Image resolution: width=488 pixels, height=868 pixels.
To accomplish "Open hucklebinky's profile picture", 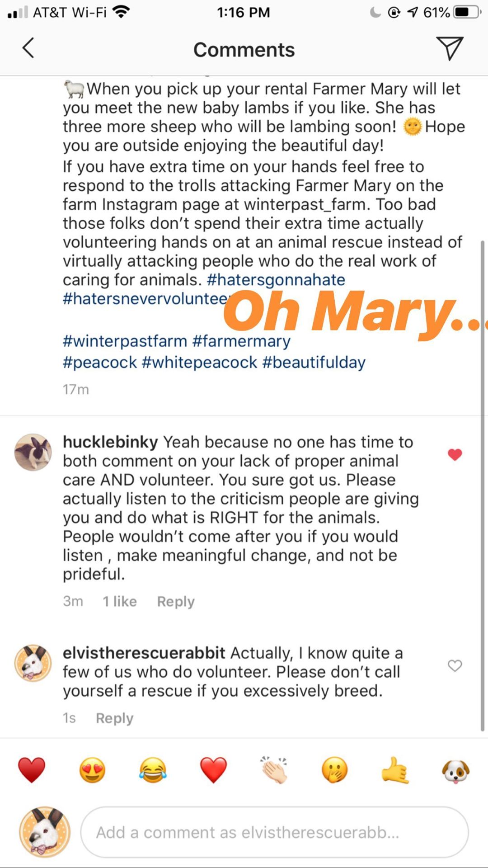I will 33,452.
